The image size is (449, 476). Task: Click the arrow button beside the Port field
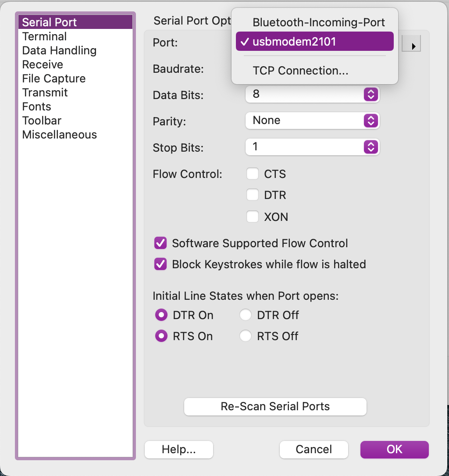pyautogui.click(x=411, y=43)
